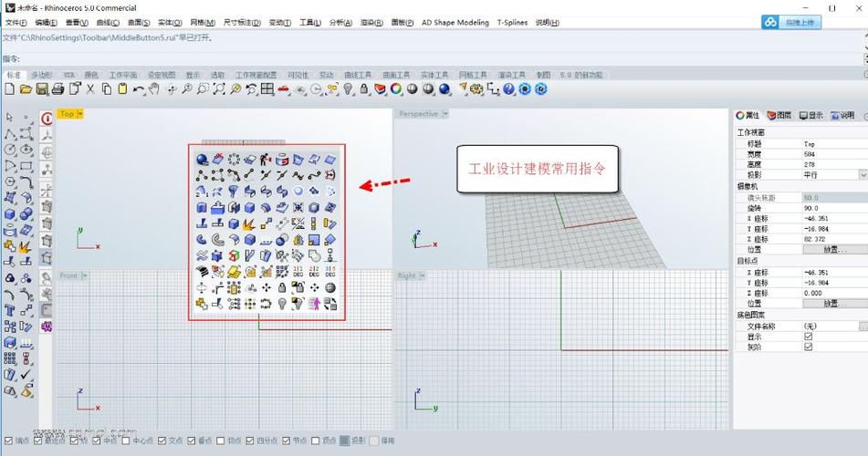This screenshot has height=456, width=868.
Task: Switch to the 显示 panel tab
Action: pyautogui.click(x=811, y=115)
